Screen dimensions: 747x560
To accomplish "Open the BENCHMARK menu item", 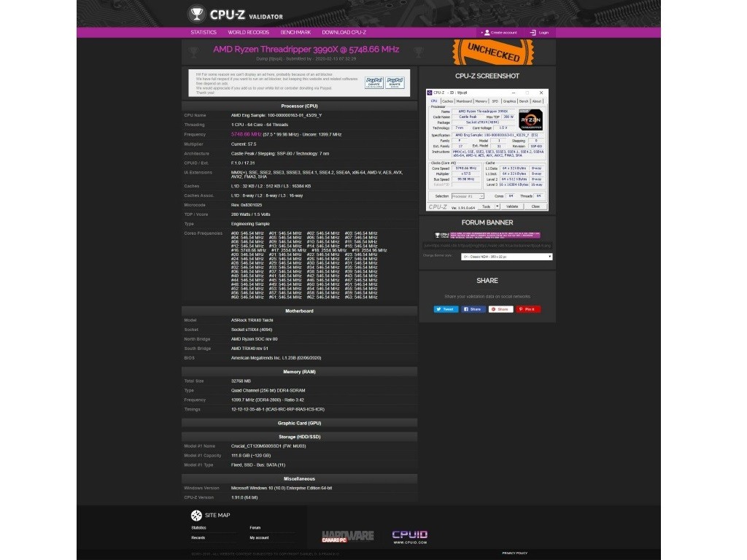I will pos(295,32).
